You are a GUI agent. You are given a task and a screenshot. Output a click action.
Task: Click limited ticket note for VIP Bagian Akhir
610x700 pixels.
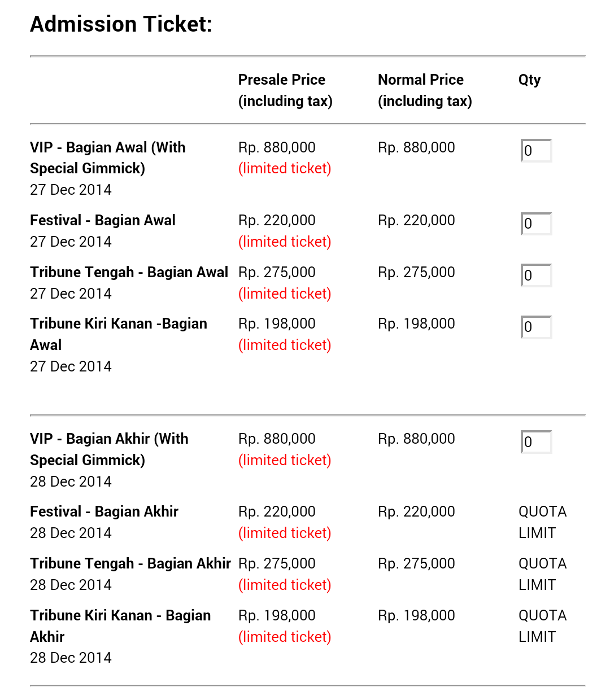coord(285,460)
